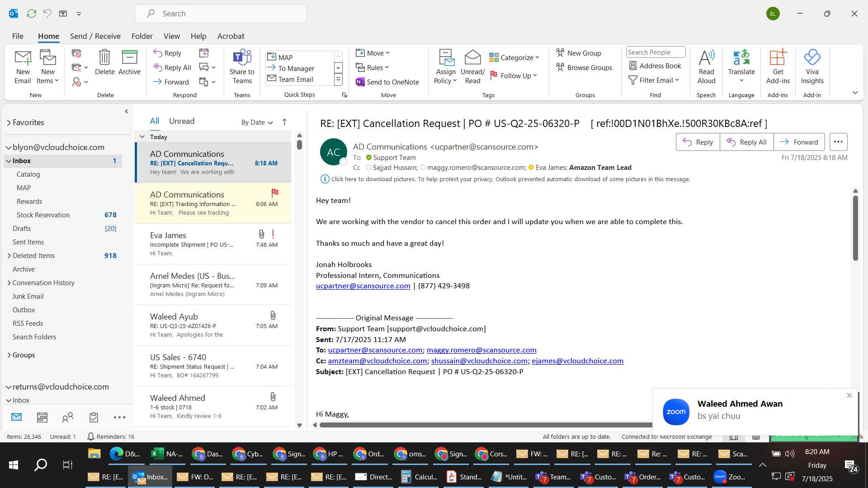
Task: Click New Group button
Action: [578, 53]
